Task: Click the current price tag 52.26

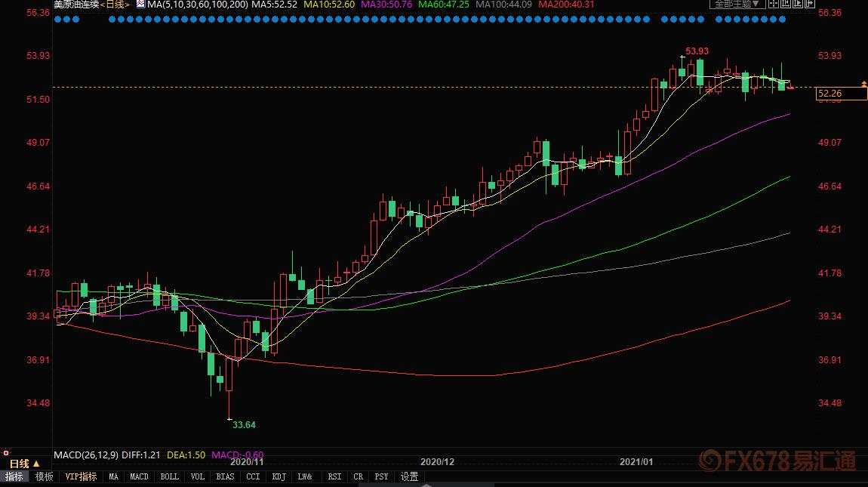Action: click(842, 93)
